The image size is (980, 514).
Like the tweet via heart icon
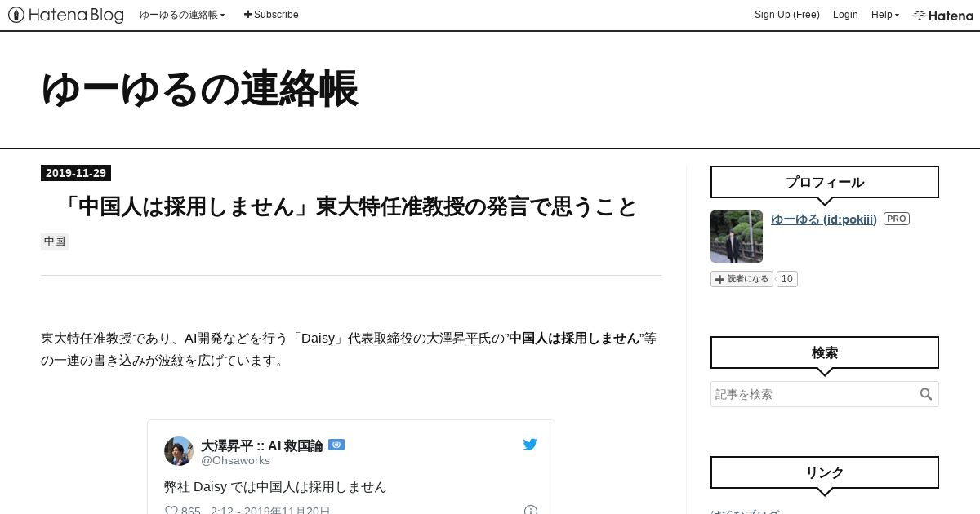click(171, 511)
